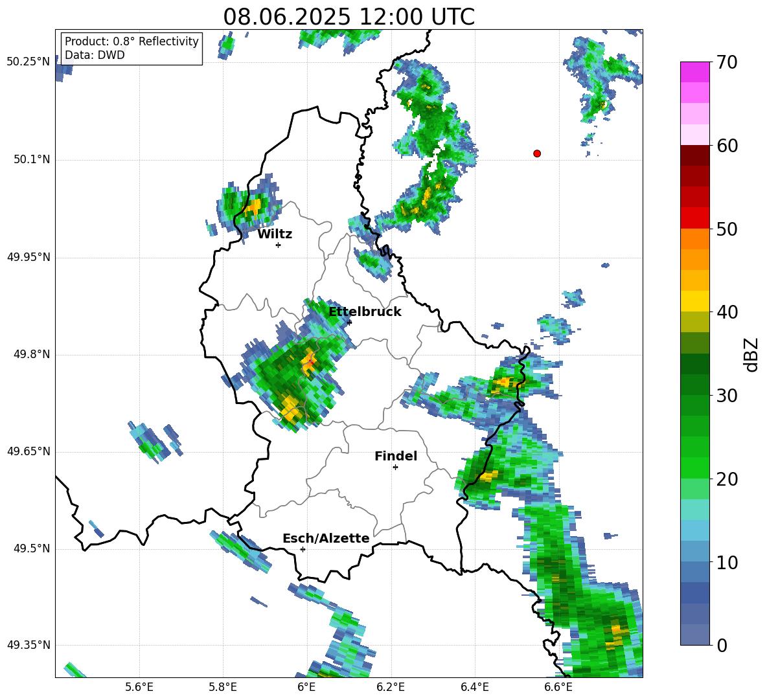Viewport: 767px width, 700px height.
Task: Click the 6.4°E longitude label
Action: click(474, 688)
